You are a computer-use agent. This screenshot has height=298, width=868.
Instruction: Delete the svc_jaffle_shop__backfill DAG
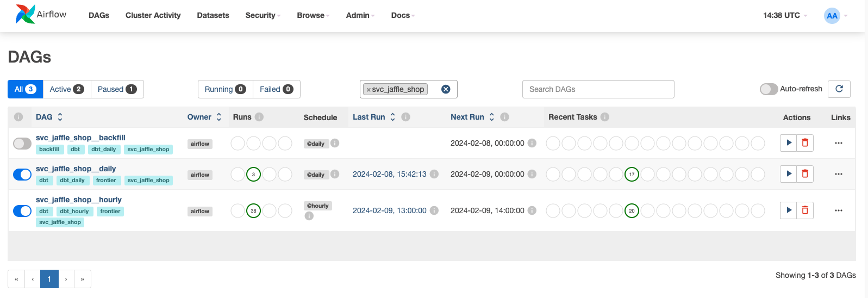[x=805, y=143]
